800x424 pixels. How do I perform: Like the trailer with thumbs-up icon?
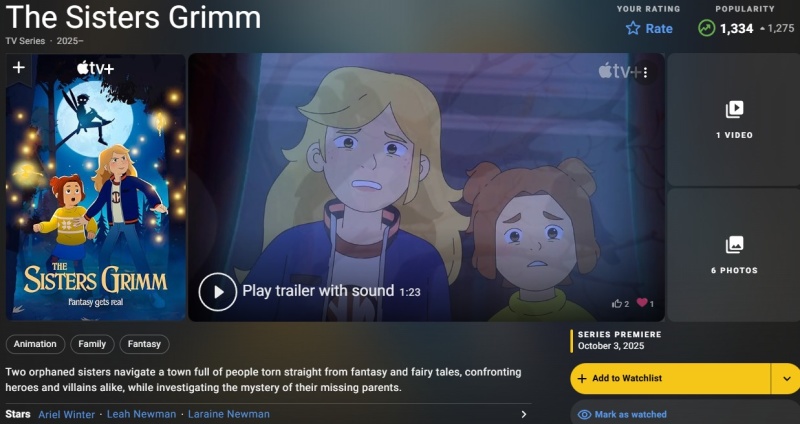[617, 304]
